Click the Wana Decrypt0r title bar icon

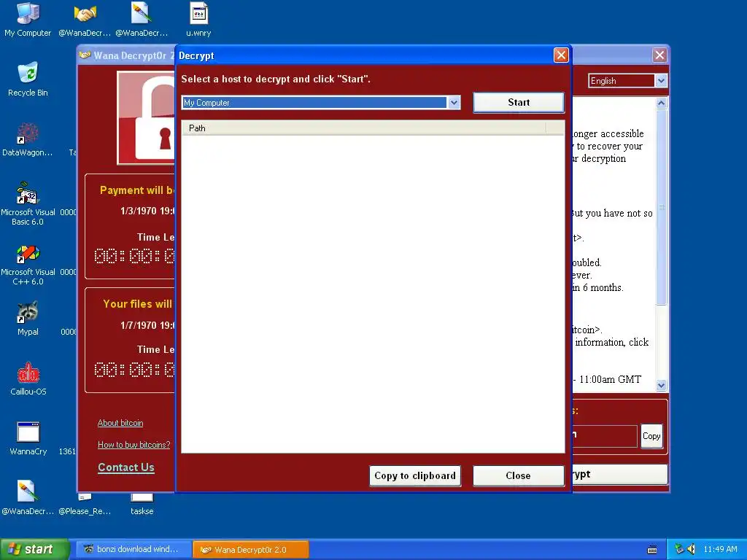[85, 55]
